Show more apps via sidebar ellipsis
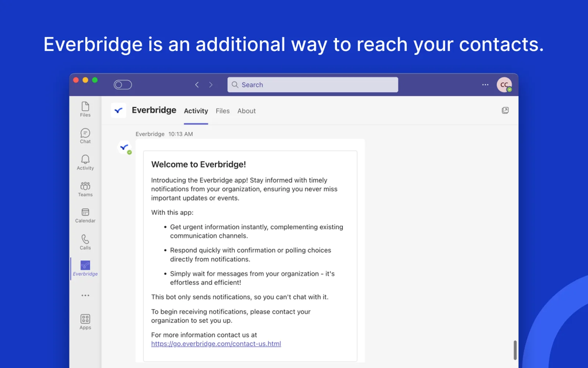Viewport: 588px width, 368px height. (x=85, y=296)
